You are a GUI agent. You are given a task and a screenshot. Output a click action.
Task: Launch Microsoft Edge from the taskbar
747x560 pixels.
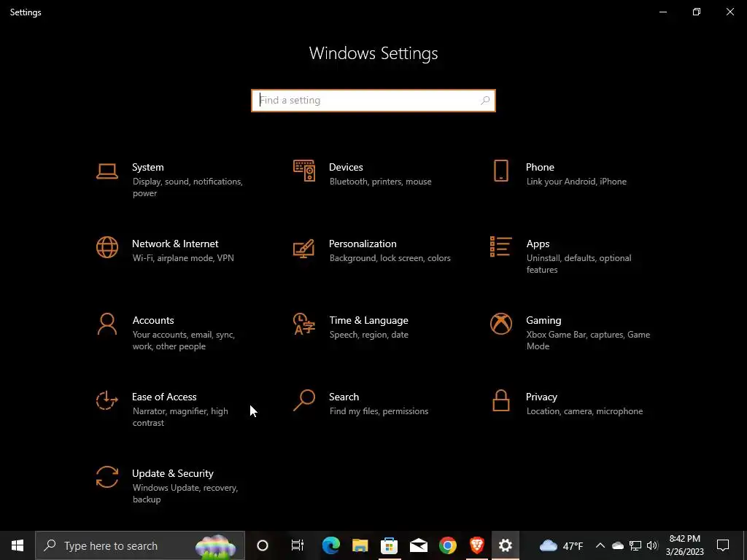[x=330, y=545]
